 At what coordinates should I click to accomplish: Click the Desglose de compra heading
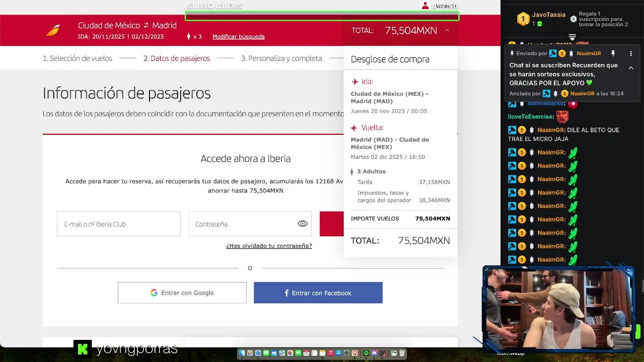pos(390,59)
